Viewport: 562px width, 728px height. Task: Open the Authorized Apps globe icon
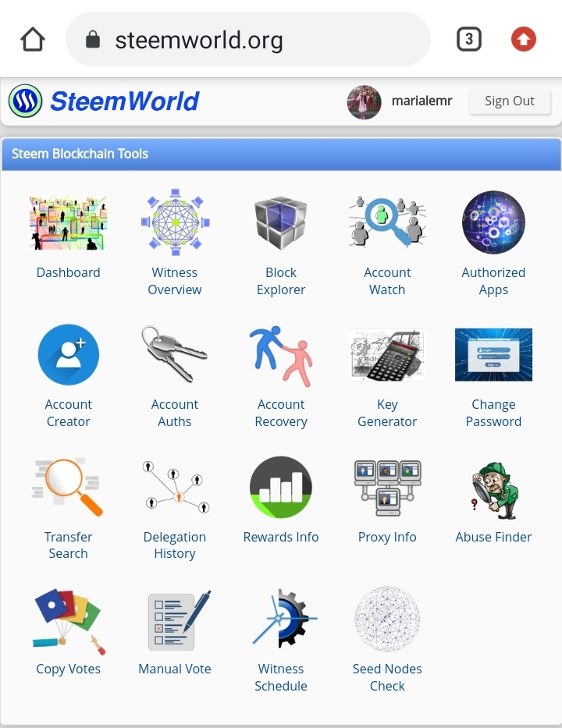pos(493,222)
